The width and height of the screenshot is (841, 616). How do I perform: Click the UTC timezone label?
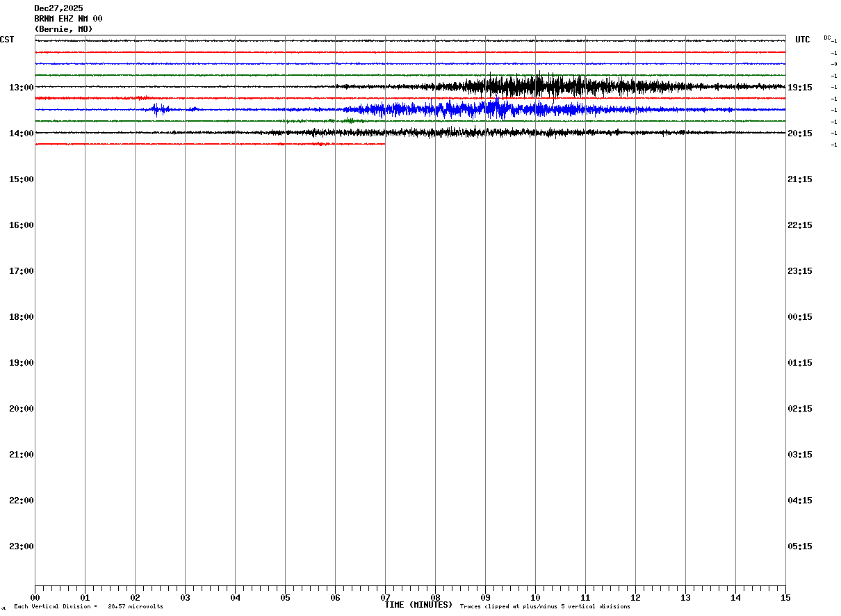pos(803,40)
